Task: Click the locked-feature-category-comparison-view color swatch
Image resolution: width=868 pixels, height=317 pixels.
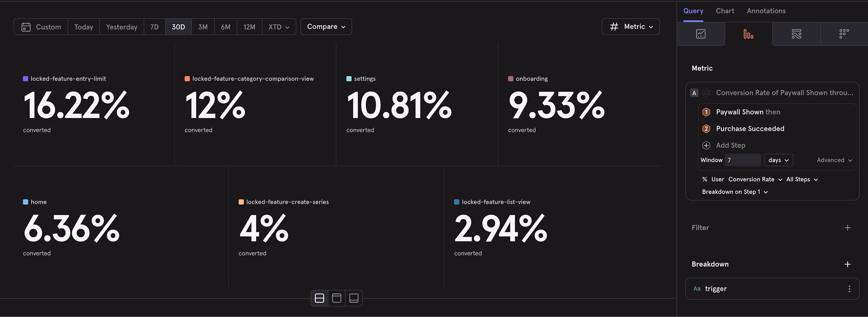Action: pyautogui.click(x=187, y=79)
